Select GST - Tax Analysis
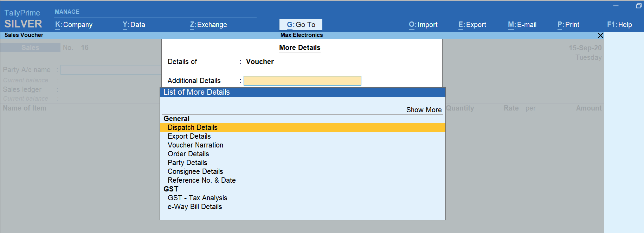Viewport: 644px width, 233px height. tap(303, 198)
